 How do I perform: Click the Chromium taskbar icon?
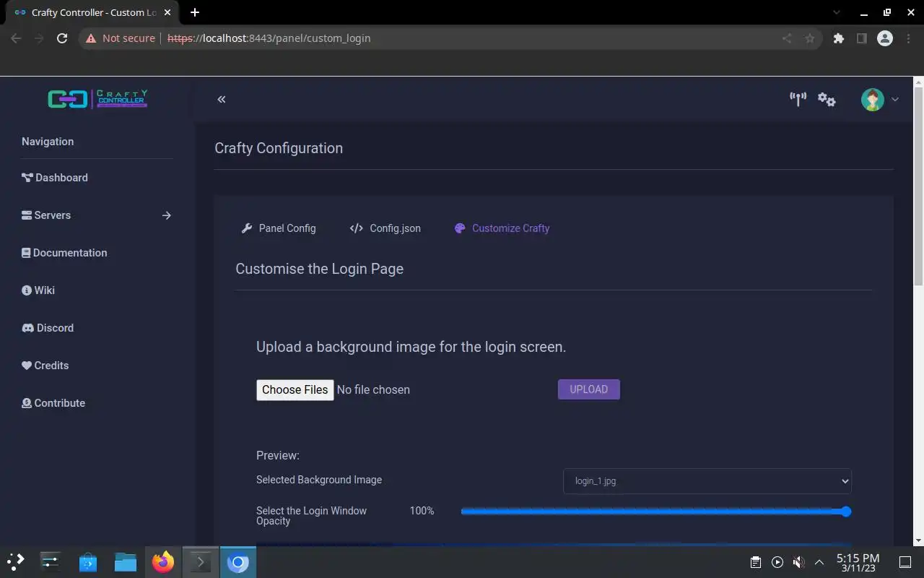(237, 561)
